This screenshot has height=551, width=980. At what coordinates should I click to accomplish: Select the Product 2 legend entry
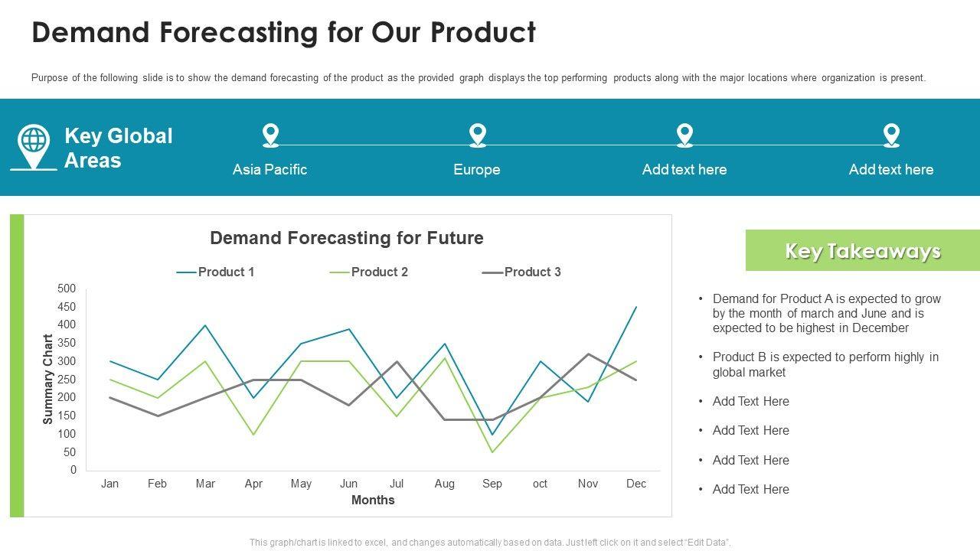click(369, 272)
